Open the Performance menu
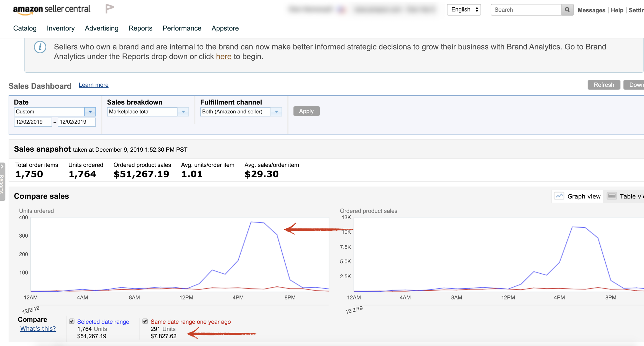Screen dimensions: 644x346 (x=182, y=28)
